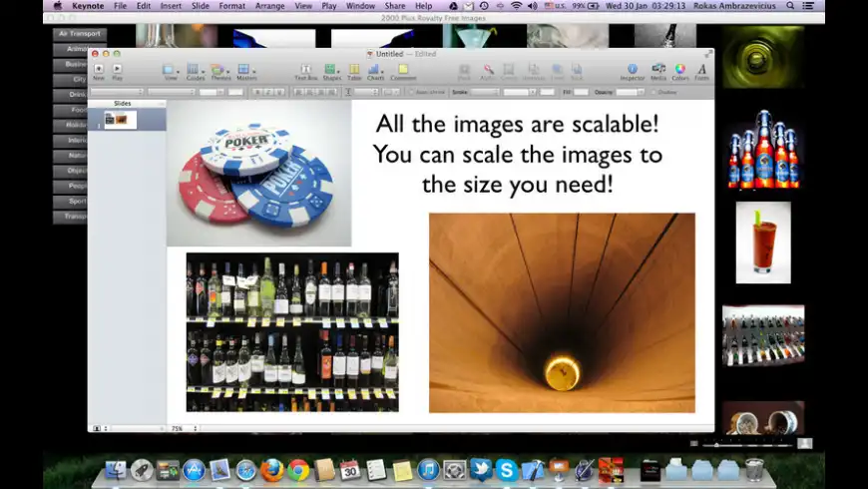The width and height of the screenshot is (868, 489).
Task: Click Air Transport category button
Action: click(x=80, y=34)
